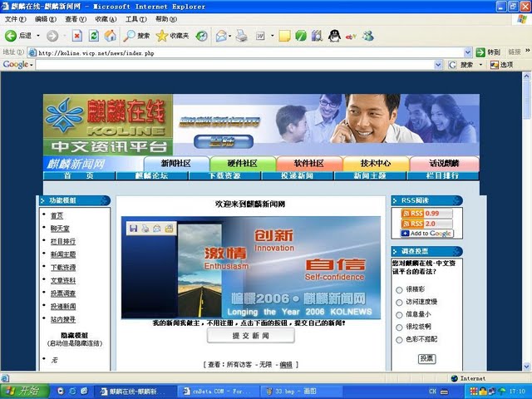The width and height of the screenshot is (532, 399).
Task: Submit the poll with 投票 button
Action: coord(426,358)
